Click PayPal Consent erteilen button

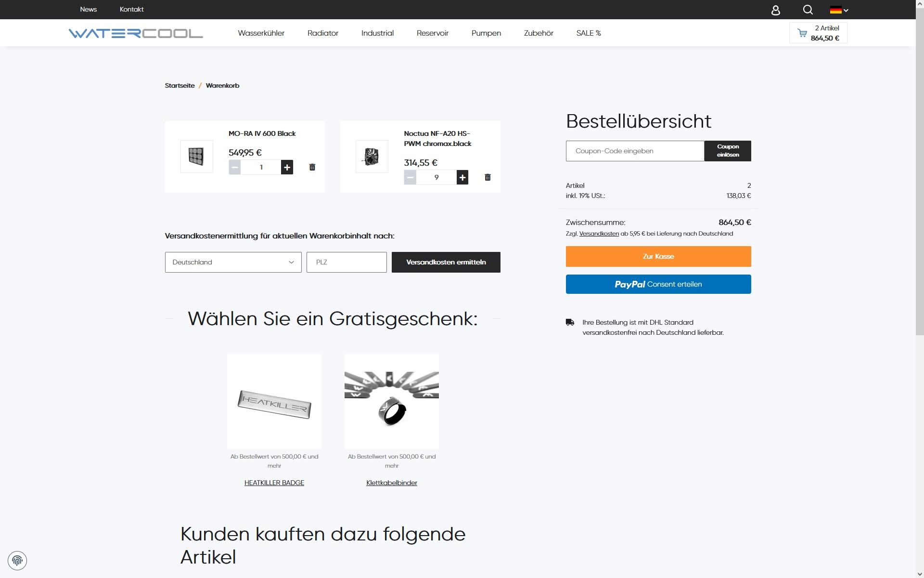658,284
